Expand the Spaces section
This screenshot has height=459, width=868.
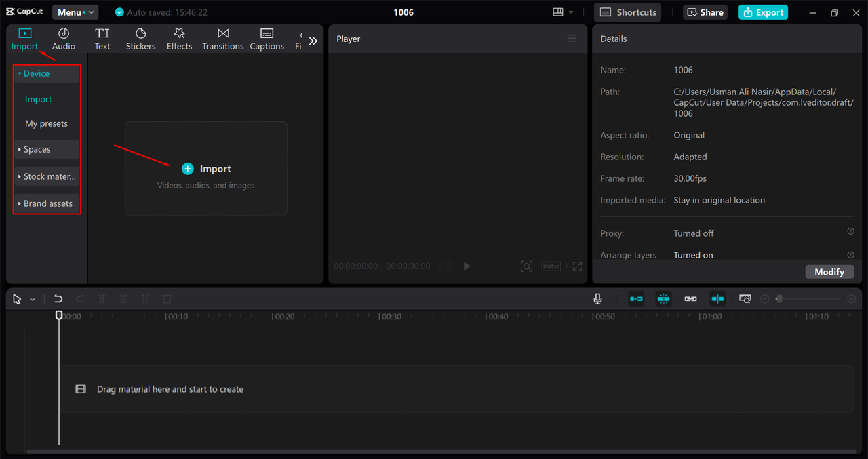47,149
